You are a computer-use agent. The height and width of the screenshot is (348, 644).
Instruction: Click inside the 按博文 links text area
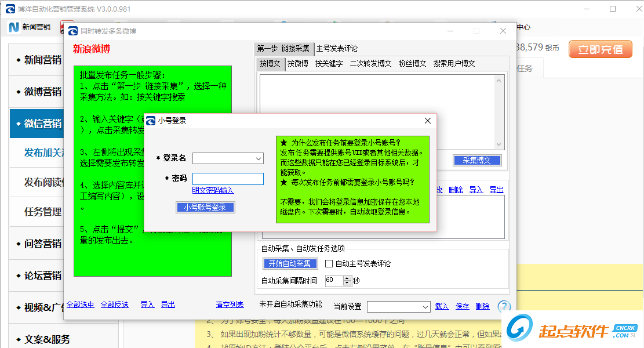[x=377, y=112]
